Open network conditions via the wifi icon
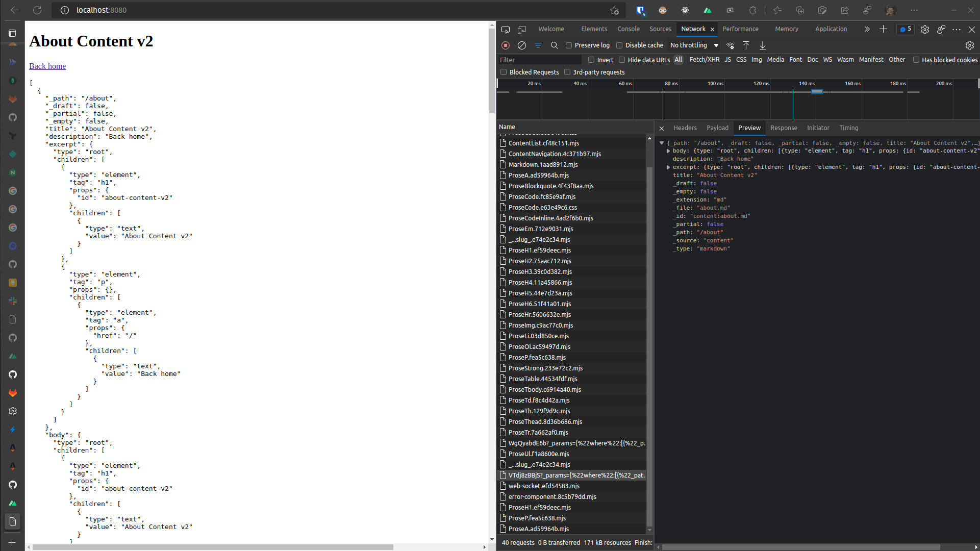 (730, 45)
